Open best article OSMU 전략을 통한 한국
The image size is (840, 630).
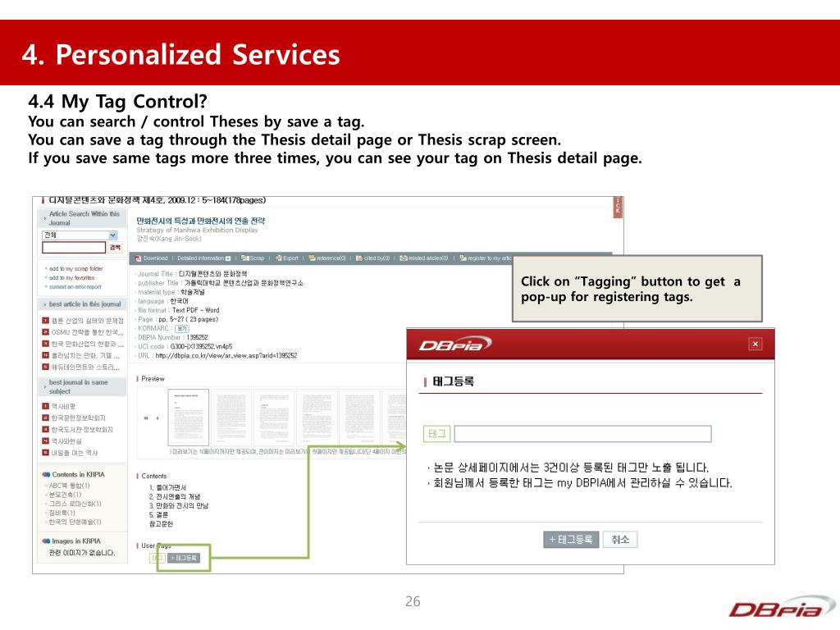[x=83, y=332]
